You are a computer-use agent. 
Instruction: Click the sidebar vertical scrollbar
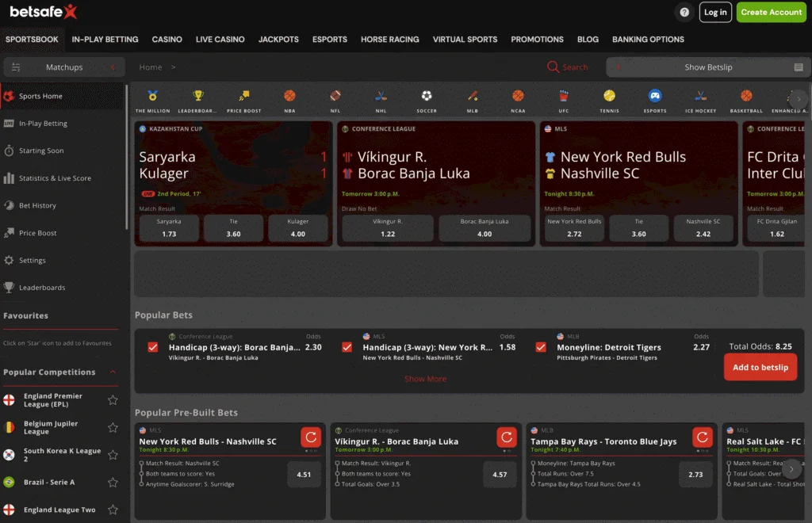coord(126,157)
